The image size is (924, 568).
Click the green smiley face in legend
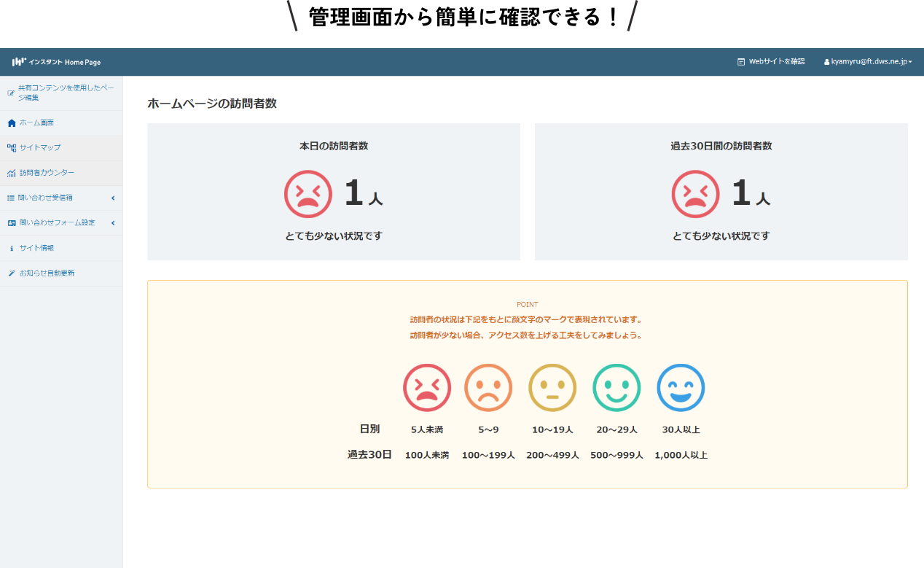coord(616,387)
